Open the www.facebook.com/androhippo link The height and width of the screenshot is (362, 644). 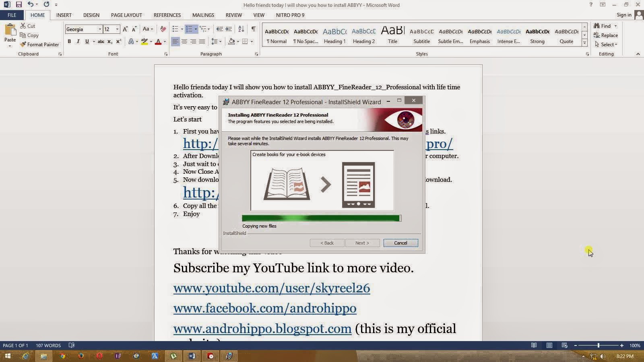pyautogui.click(x=265, y=308)
